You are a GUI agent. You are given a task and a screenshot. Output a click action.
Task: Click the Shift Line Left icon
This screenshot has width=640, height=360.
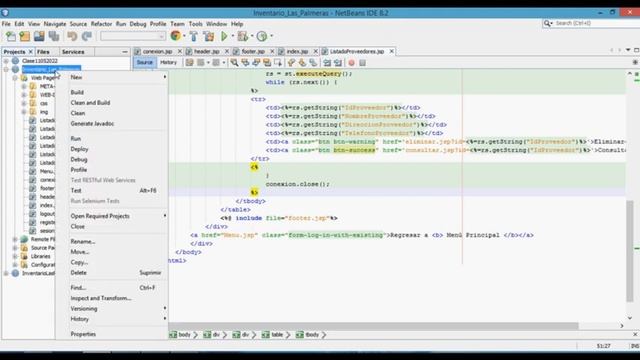[x=327, y=62]
